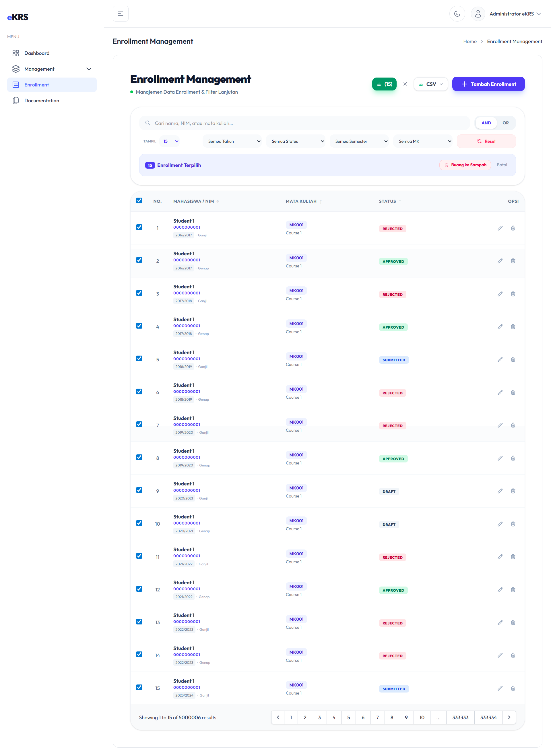
Task: Edit enrollment row 1 pencil icon
Action: point(500,228)
